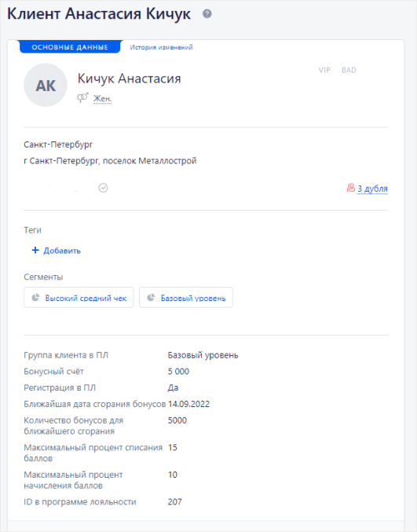Viewport: 417px width, 532px height.
Task: Click the verified checkmark circle icon
Action: [x=103, y=188]
